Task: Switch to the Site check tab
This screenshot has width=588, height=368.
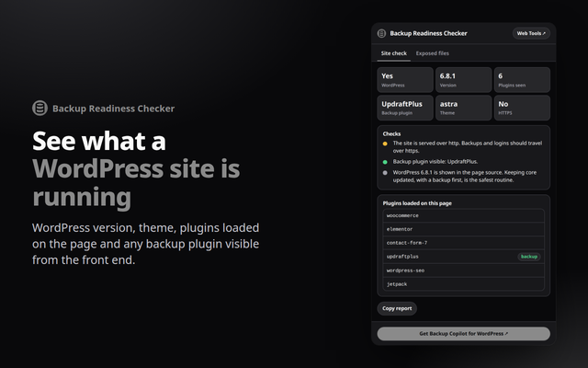Action: click(394, 53)
